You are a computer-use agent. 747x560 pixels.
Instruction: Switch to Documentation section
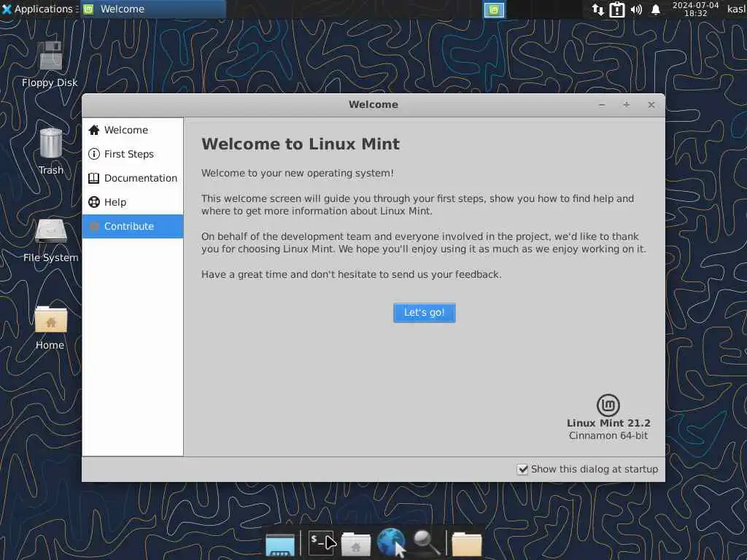pyautogui.click(x=133, y=178)
